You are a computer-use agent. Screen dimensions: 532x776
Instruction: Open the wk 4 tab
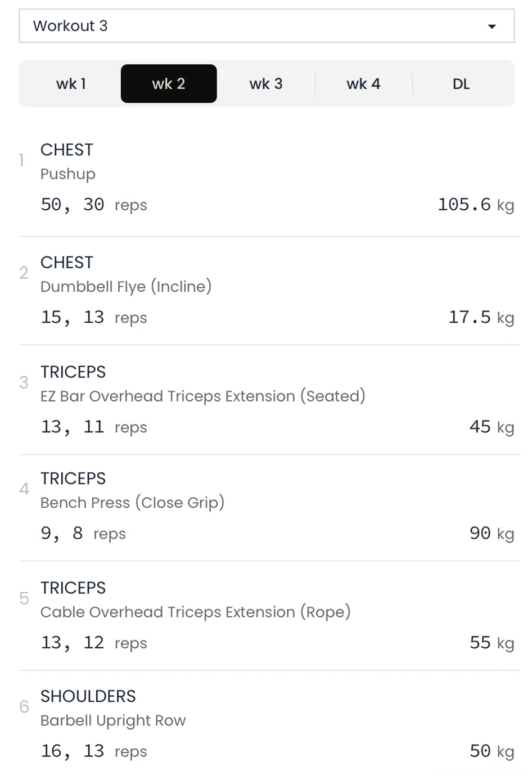[363, 84]
